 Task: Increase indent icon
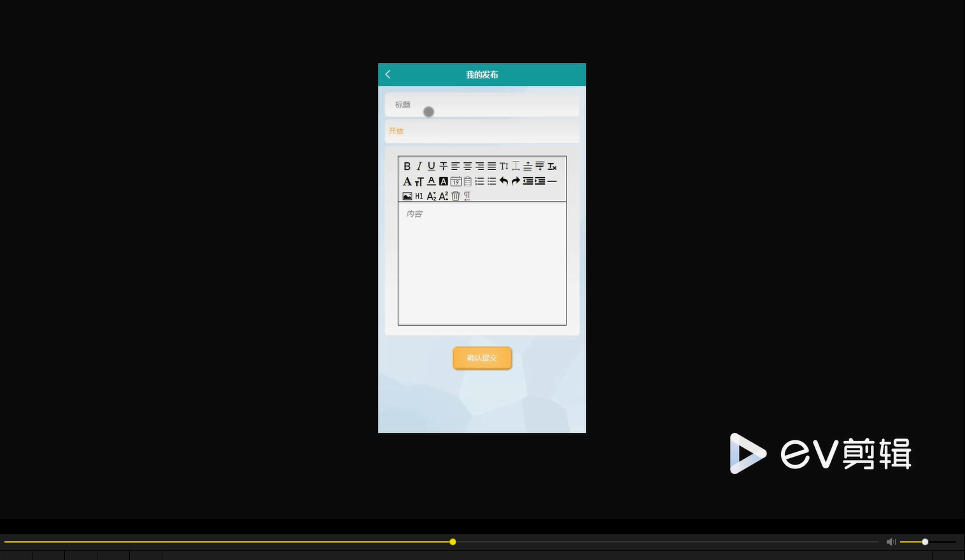pyautogui.click(x=540, y=181)
